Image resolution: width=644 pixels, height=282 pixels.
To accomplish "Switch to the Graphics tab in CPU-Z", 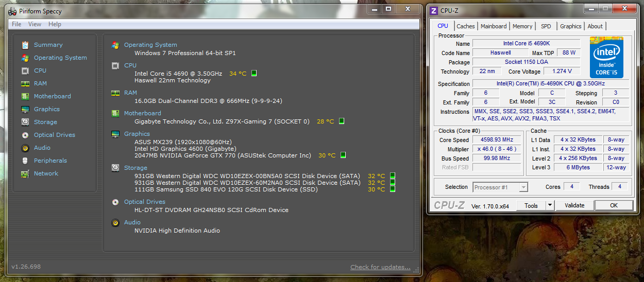I will click(x=571, y=26).
